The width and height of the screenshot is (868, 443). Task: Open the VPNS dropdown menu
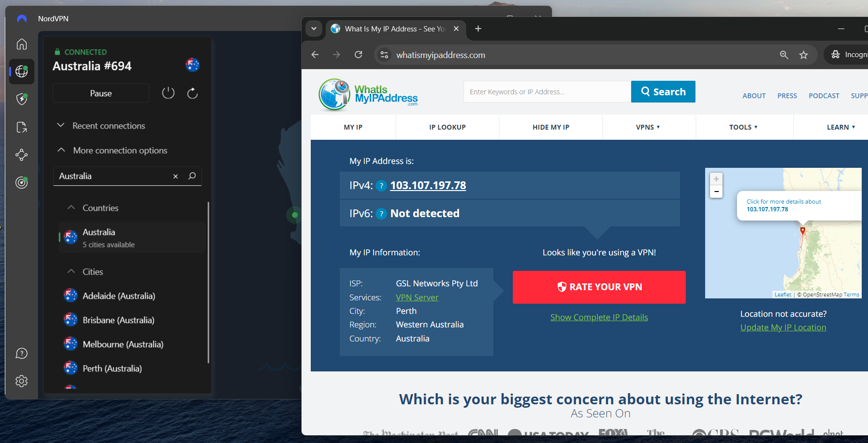pos(649,127)
